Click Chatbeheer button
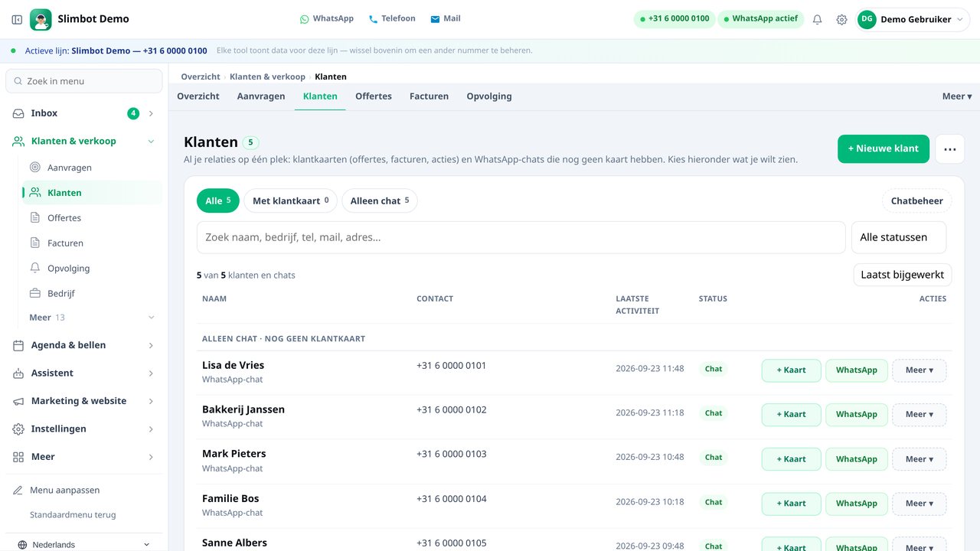Screen dimensions: 980x551 tap(917, 201)
